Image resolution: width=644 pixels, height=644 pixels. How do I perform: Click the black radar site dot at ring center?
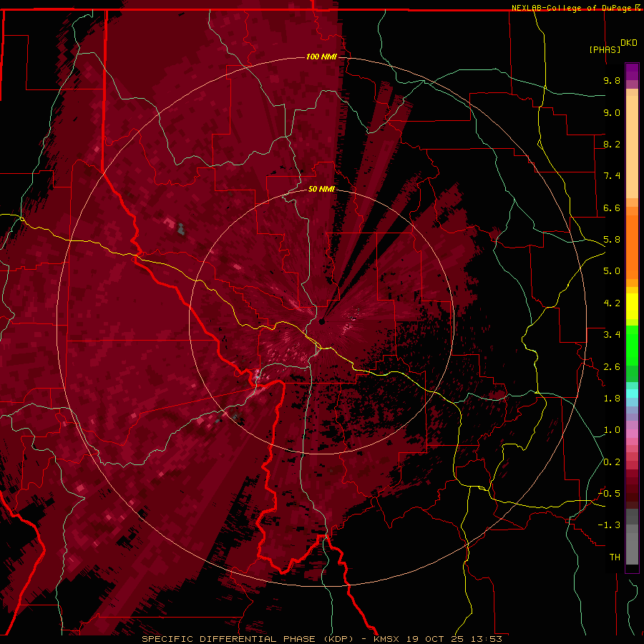click(x=321, y=321)
